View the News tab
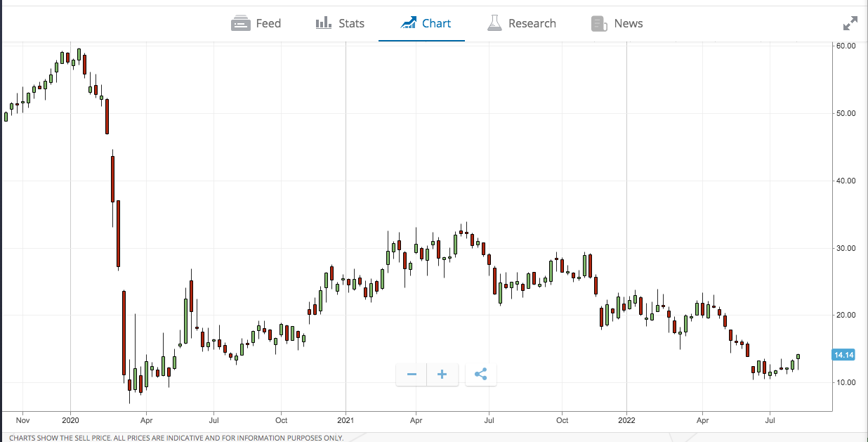This screenshot has width=868, height=442. click(x=627, y=23)
